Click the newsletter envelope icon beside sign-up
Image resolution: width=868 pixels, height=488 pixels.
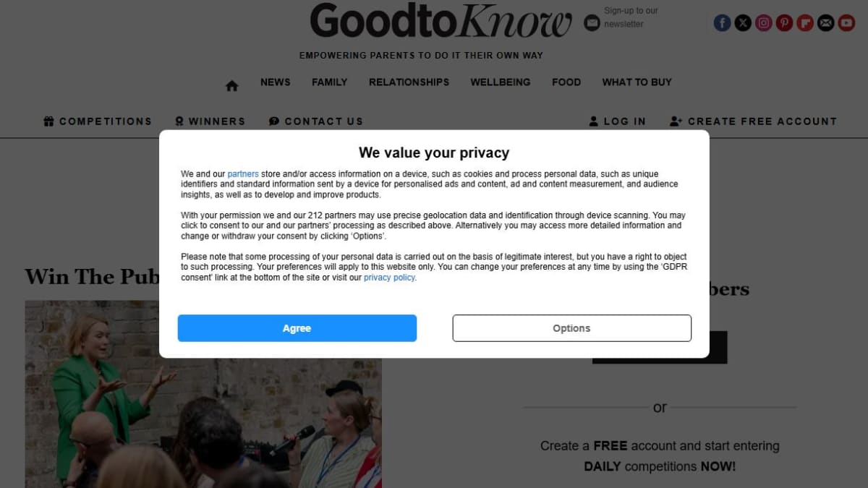tap(592, 23)
